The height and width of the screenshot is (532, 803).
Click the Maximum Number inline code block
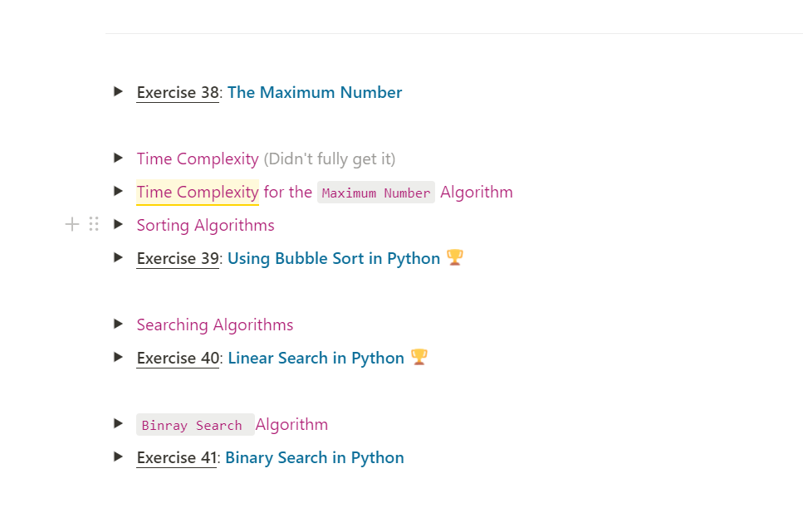coord(375,192)
